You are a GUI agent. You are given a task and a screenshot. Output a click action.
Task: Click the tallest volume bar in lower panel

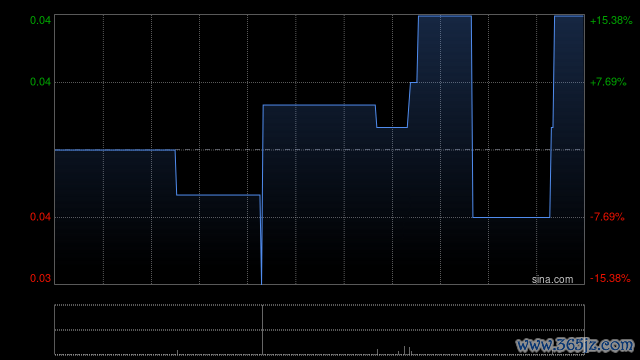(404, 350)
